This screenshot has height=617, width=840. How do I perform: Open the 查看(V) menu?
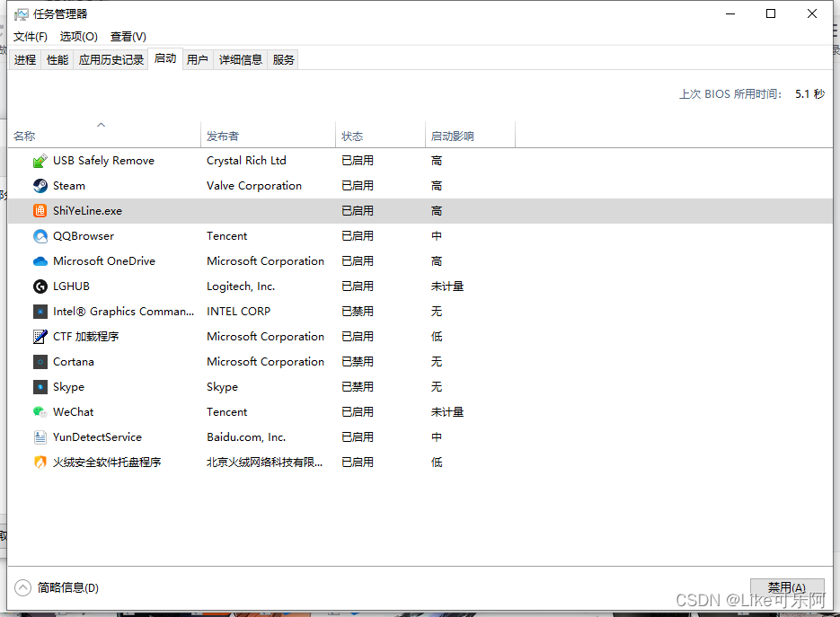[x=128, y=37]
